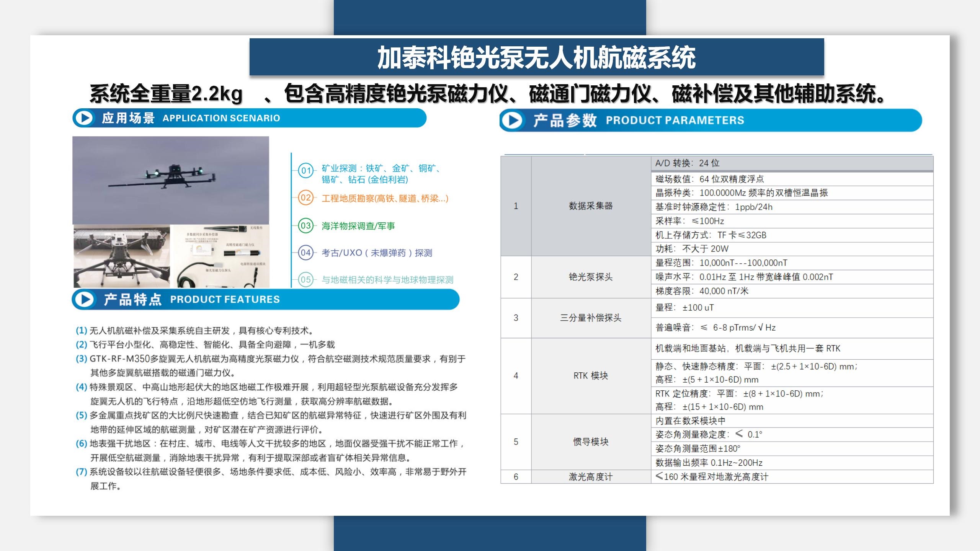Click cell 晶振种类 100.0000Mz row
Viewport: 980px width, 551px height.
tap(792, 193)
